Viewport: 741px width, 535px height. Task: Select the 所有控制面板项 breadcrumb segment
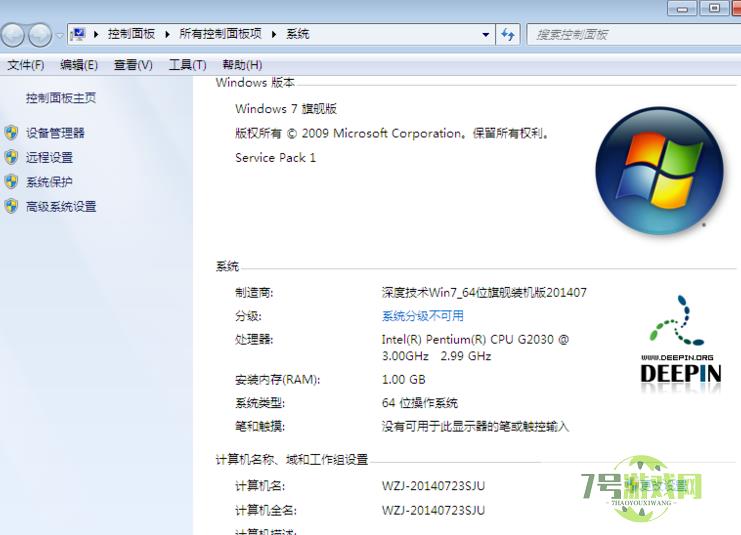click(220, 34)
